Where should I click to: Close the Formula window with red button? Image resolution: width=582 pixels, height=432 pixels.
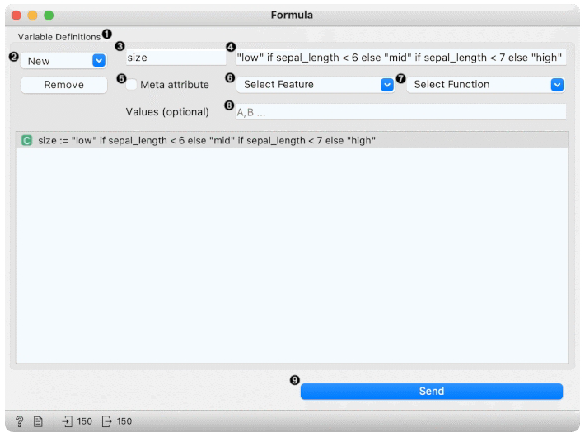point(16,15)
